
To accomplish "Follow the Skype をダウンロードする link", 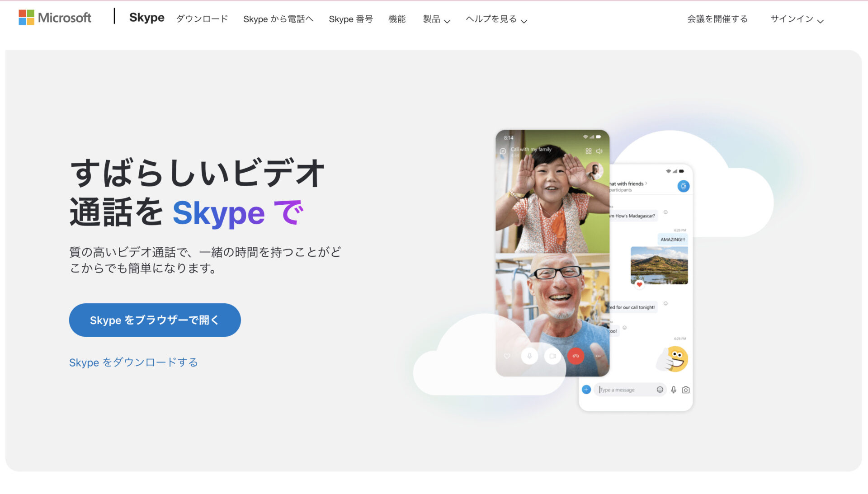I will 133,362.
